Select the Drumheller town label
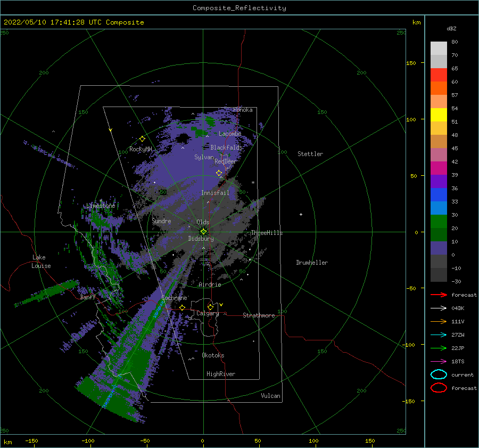The width and height of the screenshot is (479, 448). (312, 263)
